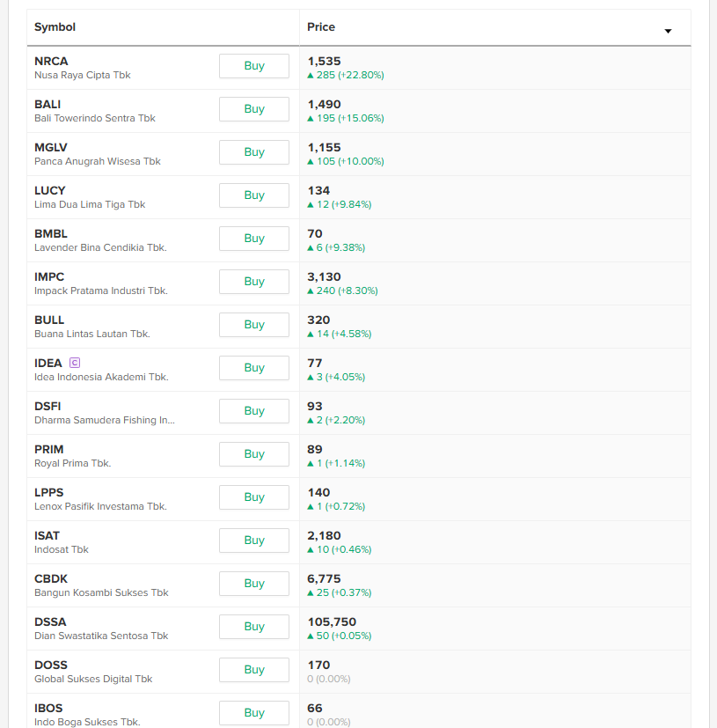
Task: Open the Price column sort dropdown arrow
Action: point(668,31)
